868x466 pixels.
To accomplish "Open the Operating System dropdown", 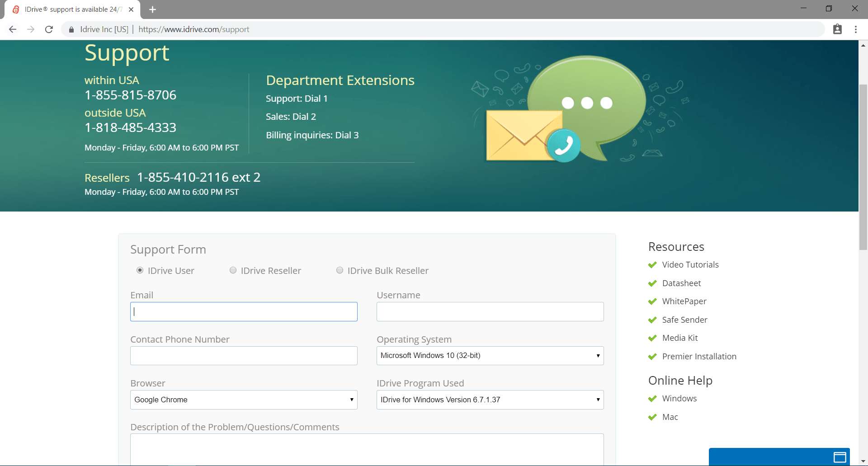I will [490, 356].
